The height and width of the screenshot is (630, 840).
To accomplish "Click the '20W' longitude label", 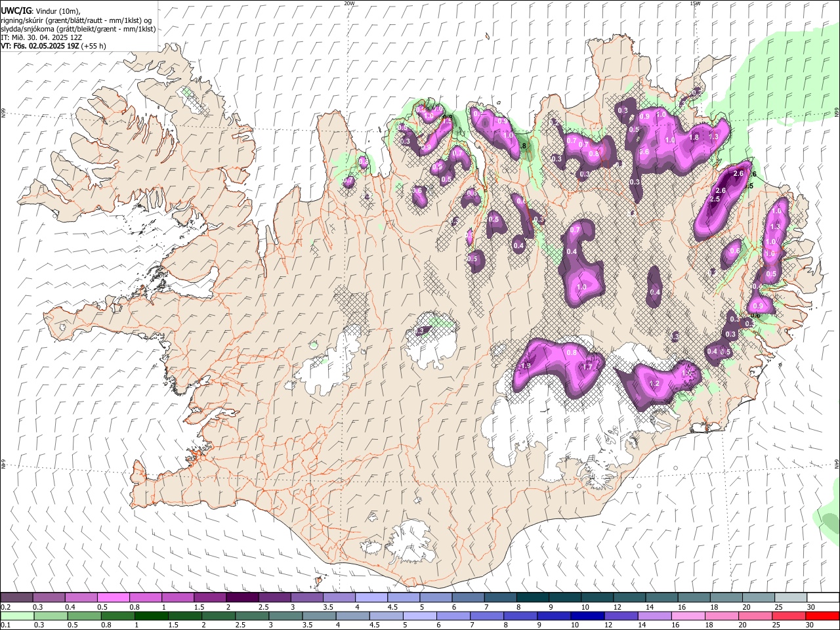I will coord(349,3).
